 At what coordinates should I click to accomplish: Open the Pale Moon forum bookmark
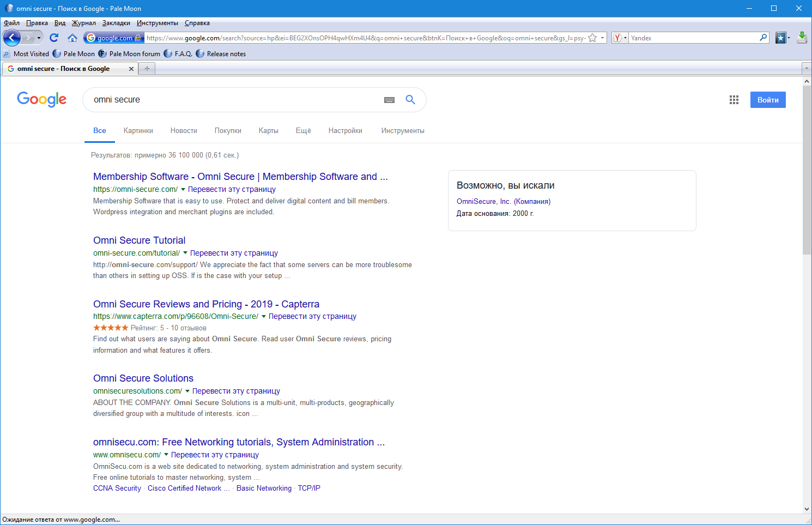129,54
